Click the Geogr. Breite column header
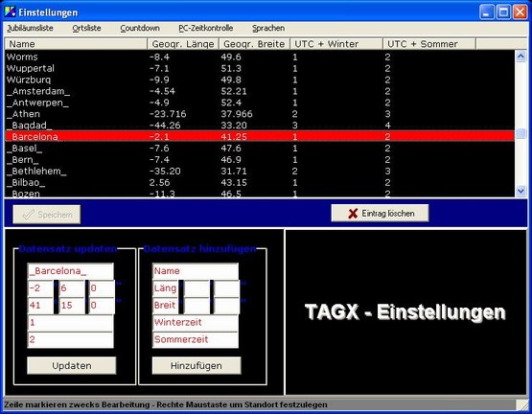 tap(254, 44)
